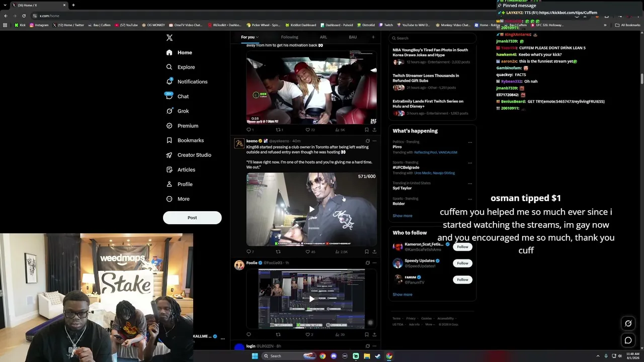Viewport: 644px width, 362px height.
Task: Reload the browser page
Action: (24, 16)
